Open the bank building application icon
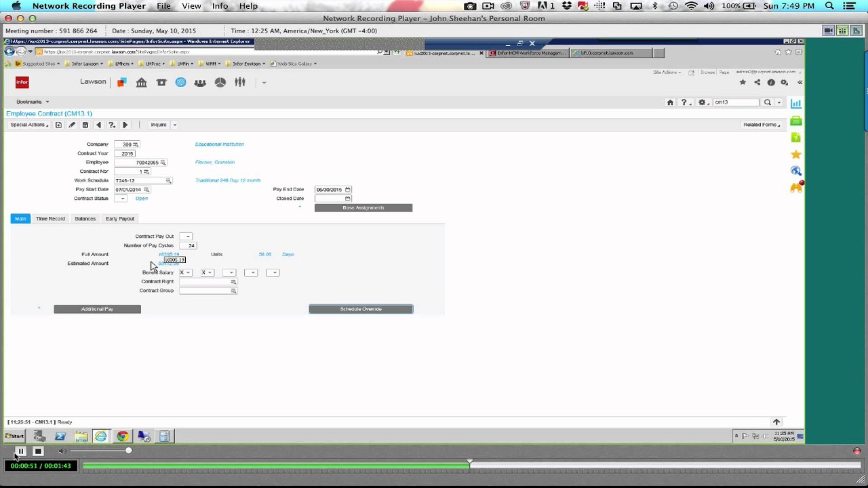 click(141, 82)
